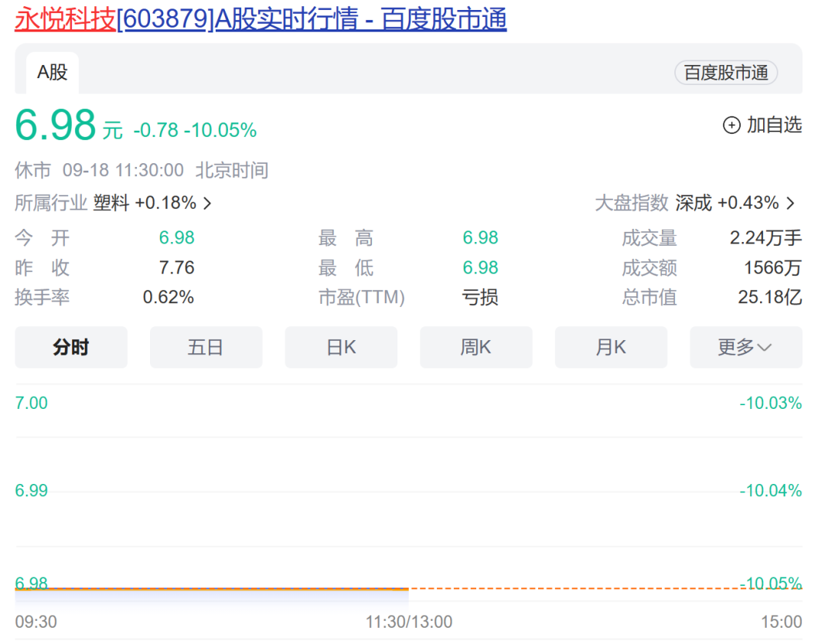This screenshot has width=835, height=644.
Task: Expand industry details chevron after +0.18%
Action: click(208, 203)
